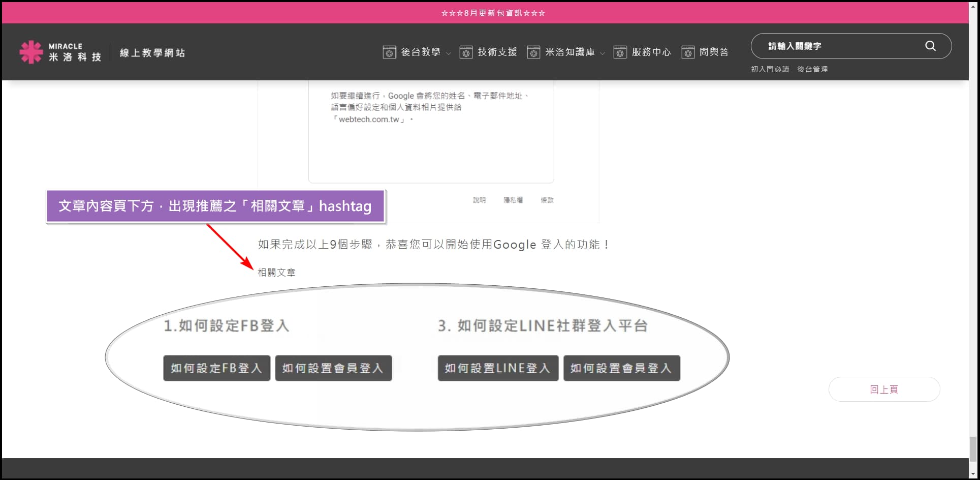Click the Miracle pink snowflake logo
980x480 pixels.
pyautogui.click(x=30, y=52)
